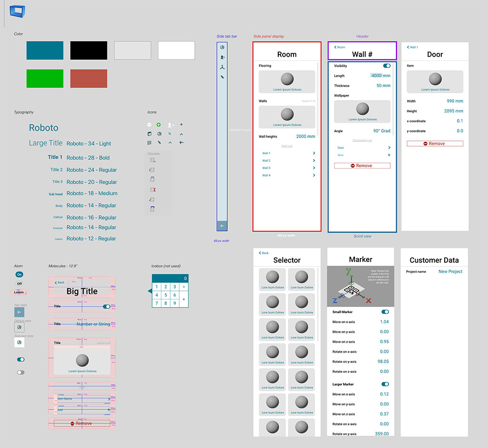Screen dimensions: 488x448
Task: Toggle the Visibility switch in the Wall panel
Action: (386, 66)
